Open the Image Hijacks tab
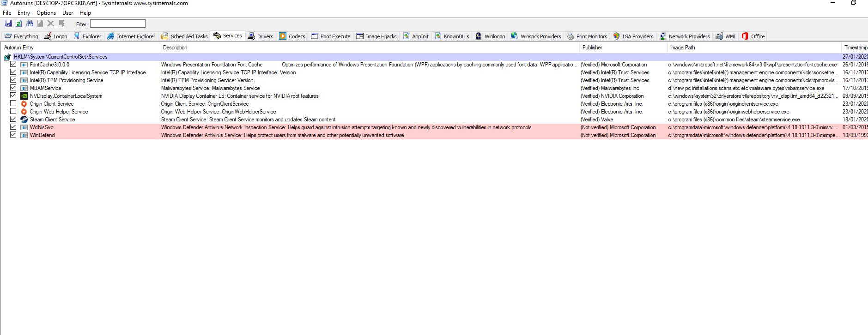 click(376, 36)
